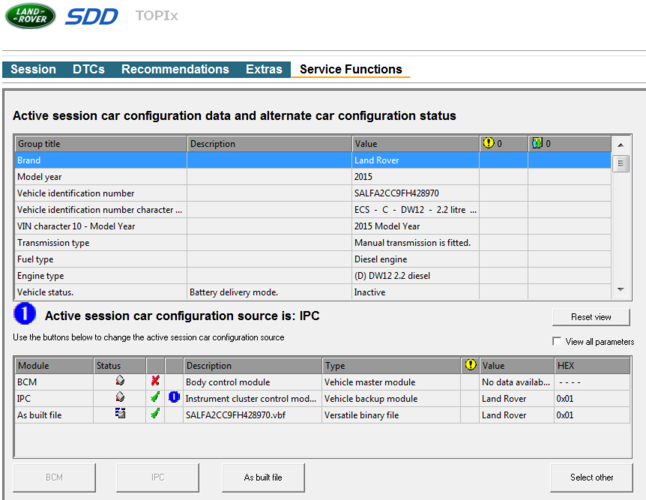The width and height of the screenshot is (646, 500).
Task: Click the 'Instrument cluster control mod...' description
Action: (251, 399)
